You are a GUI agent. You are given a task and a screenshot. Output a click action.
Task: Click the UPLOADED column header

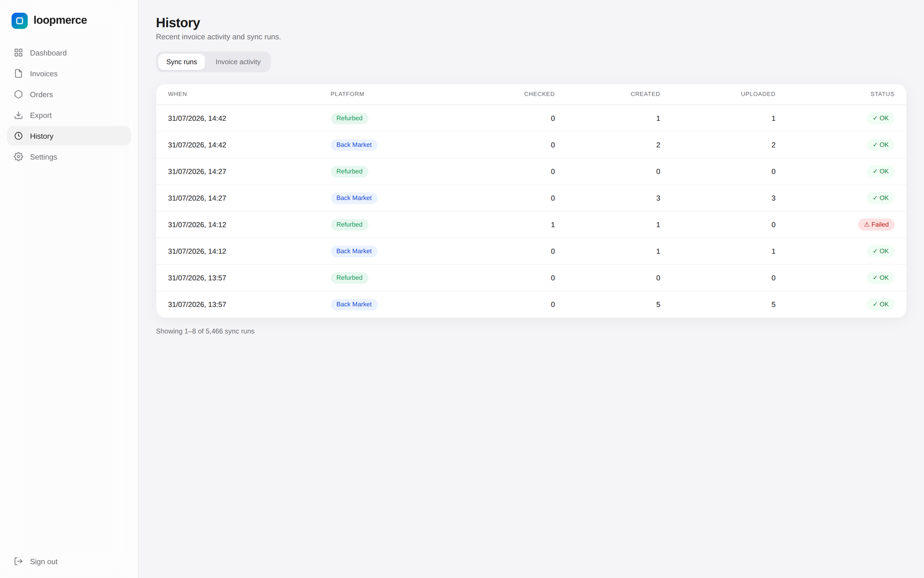pos(758,94)
